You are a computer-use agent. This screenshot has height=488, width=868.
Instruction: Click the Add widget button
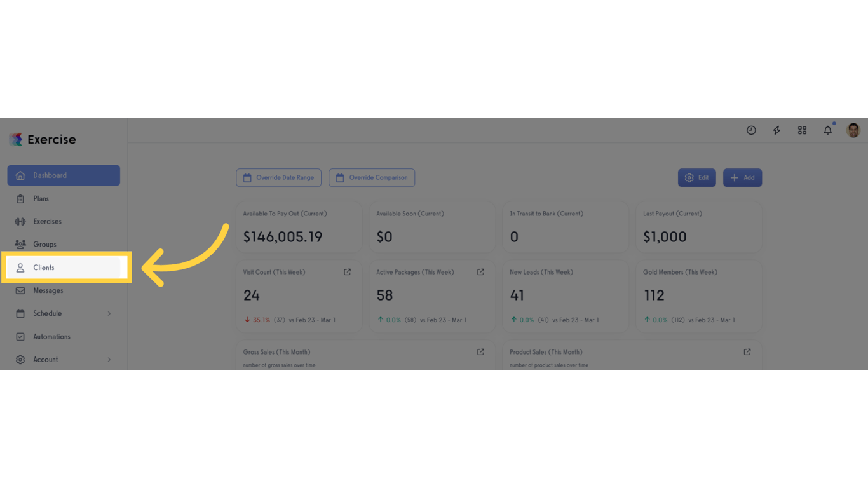point(742,177)
